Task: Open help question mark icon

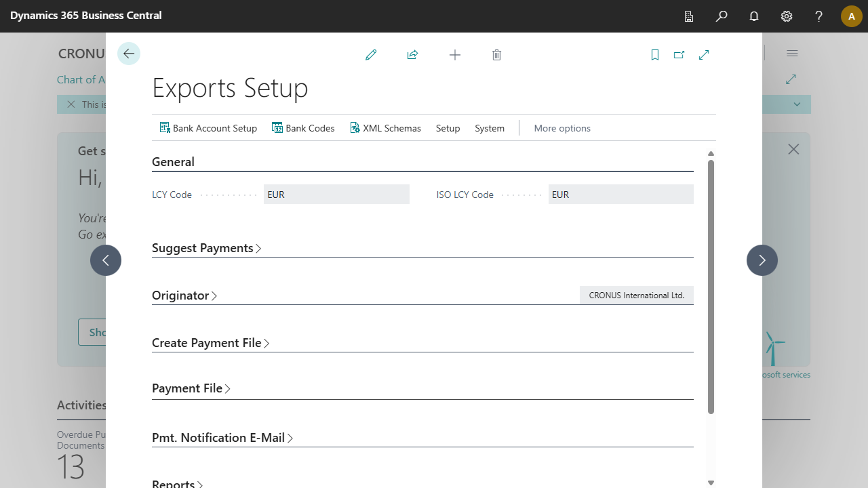Action: pos(819,16)
